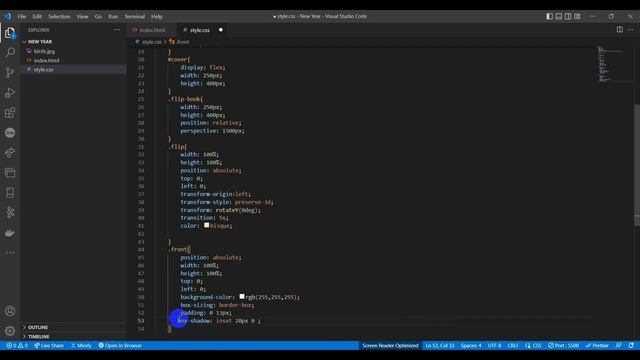Show additional views ellipsis in activity bar

point(10,253)
